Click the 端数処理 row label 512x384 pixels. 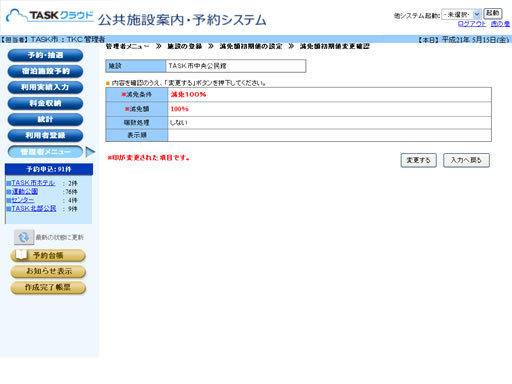click(137, 123)
